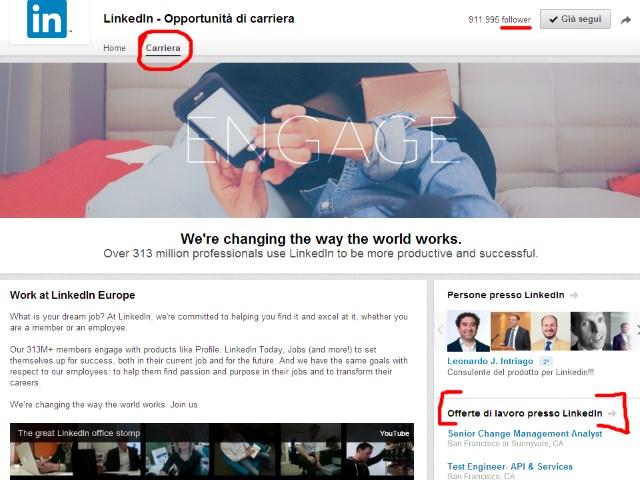Select second person photo, man at a podium
640x480 pixels.
tap(510, 331)
